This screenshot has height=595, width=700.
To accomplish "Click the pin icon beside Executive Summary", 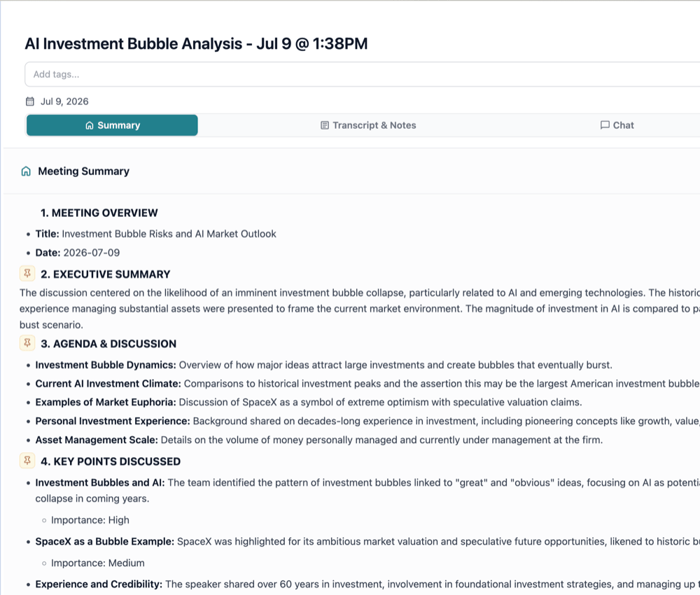I will coord(27,273).
